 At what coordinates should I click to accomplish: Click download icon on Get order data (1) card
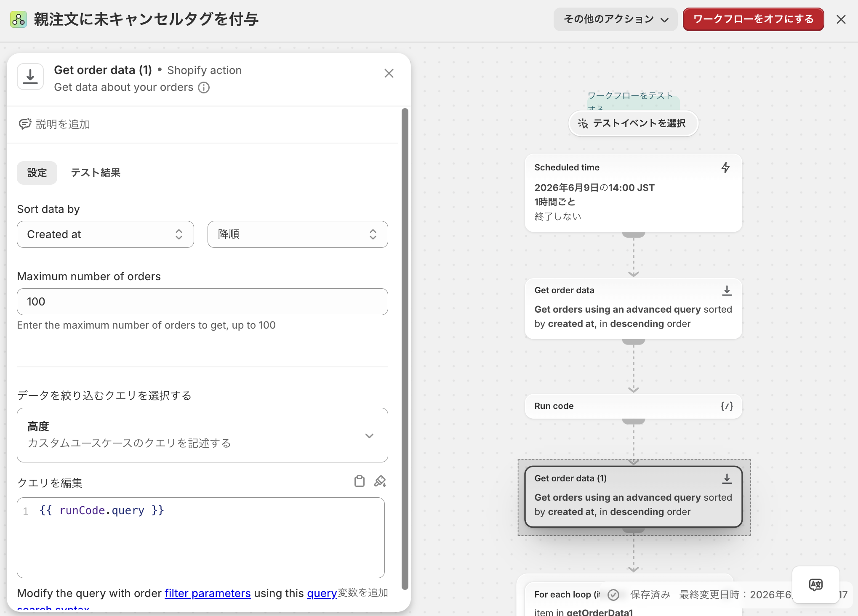coord(727,478)
